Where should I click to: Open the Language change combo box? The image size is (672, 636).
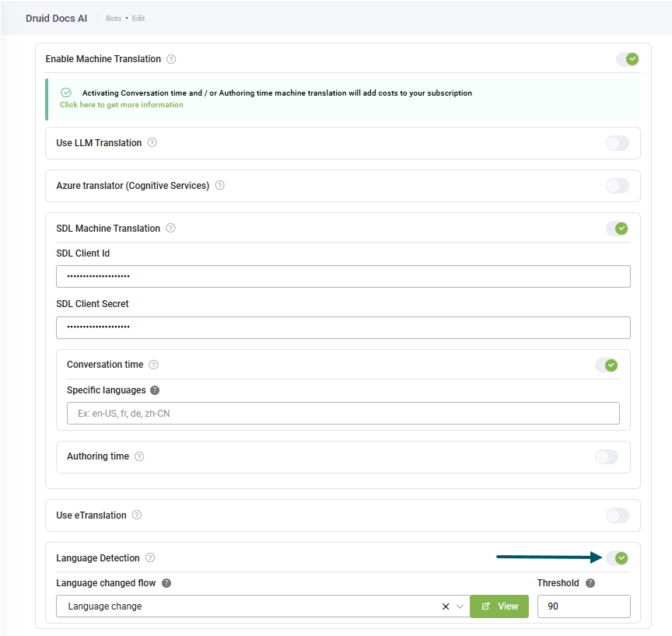click(x=249, y=606)
